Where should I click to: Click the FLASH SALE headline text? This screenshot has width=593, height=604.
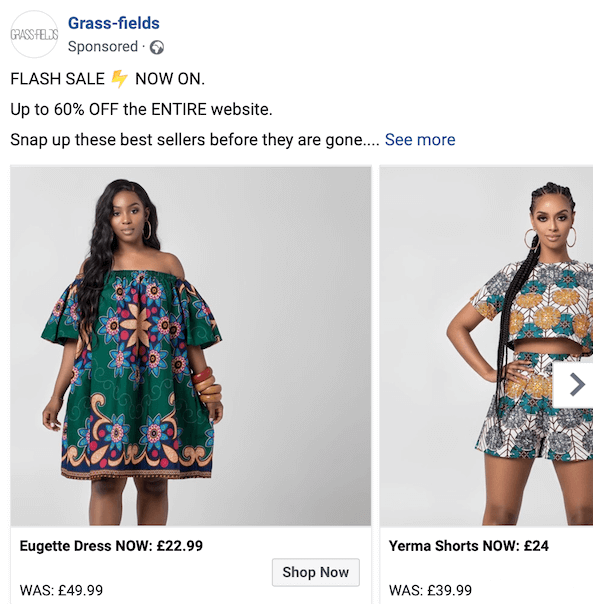57,79
